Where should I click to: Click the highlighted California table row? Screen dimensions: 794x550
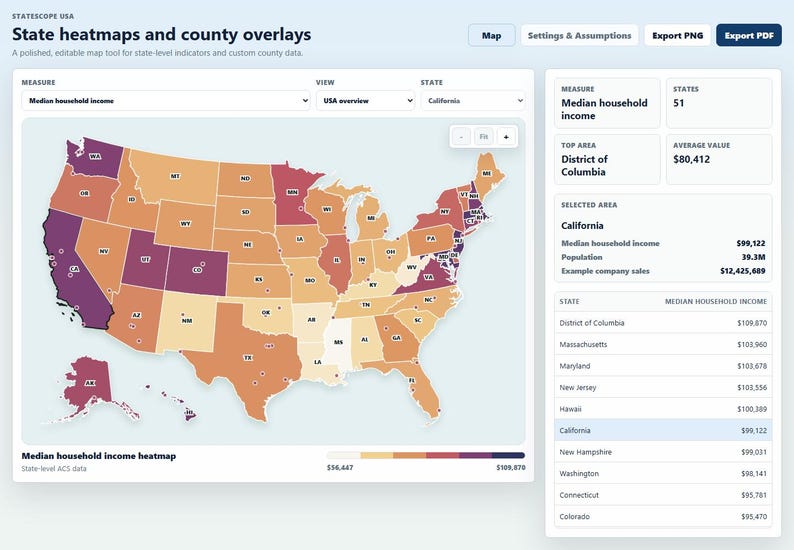click(x=663, y=430)
